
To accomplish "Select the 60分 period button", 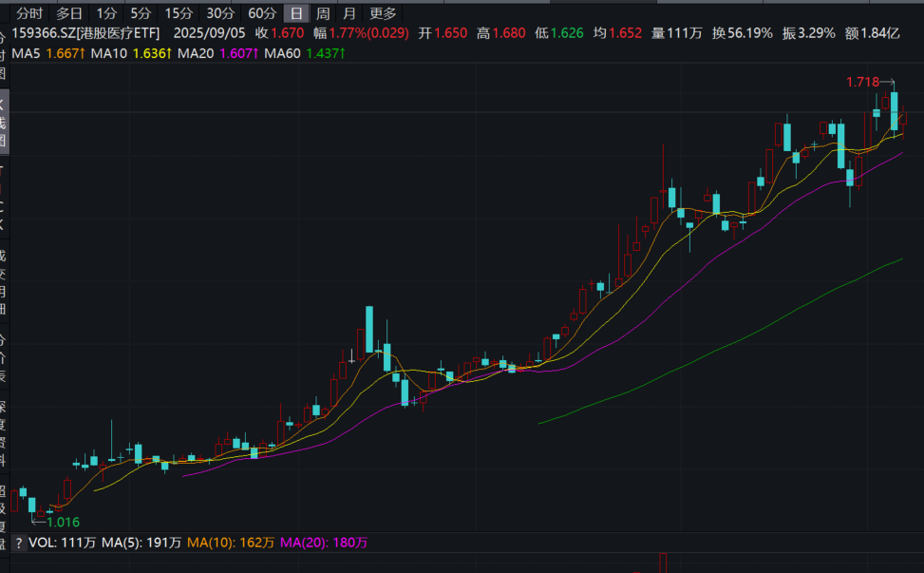I will click(x=262, y=13).
